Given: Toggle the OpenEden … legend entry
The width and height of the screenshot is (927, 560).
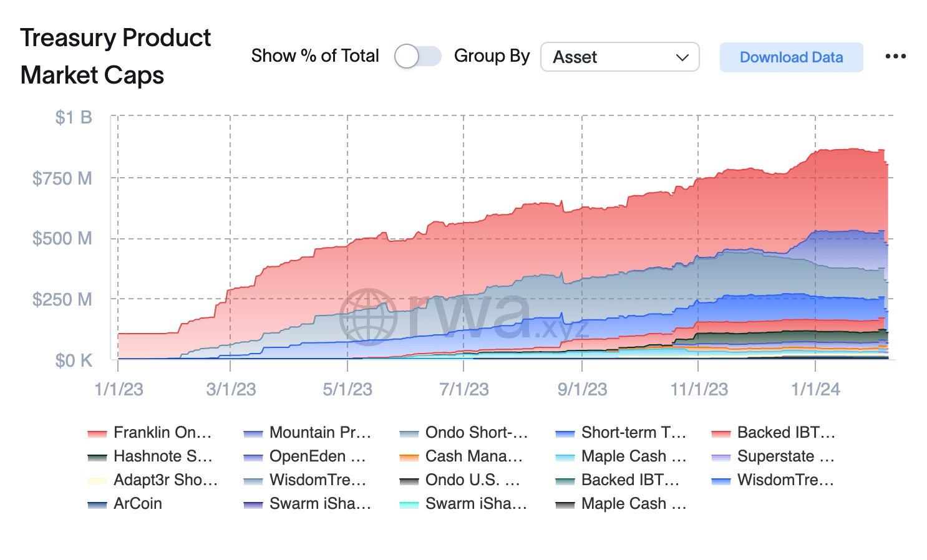Looking at the screenshot, I should tap(305, 456).
